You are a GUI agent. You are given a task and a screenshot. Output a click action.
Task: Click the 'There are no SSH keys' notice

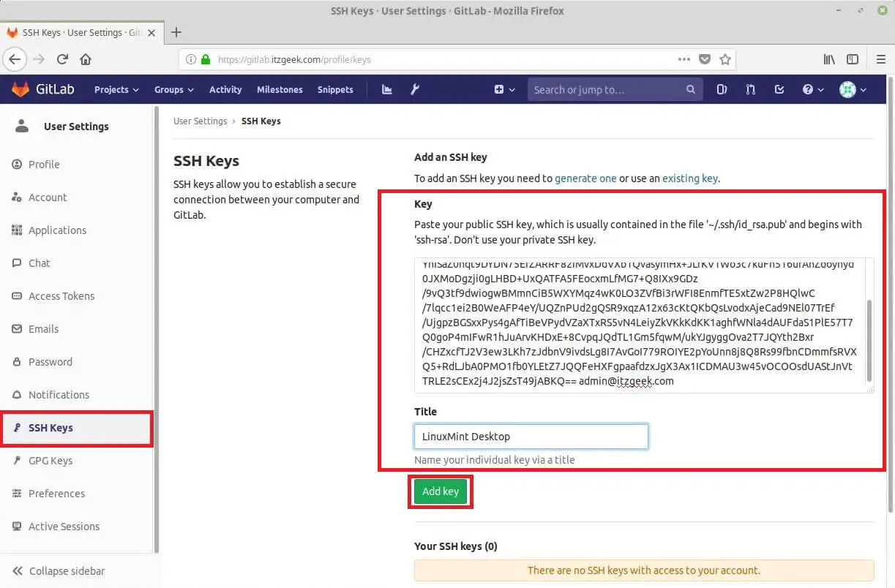point(644,570)
